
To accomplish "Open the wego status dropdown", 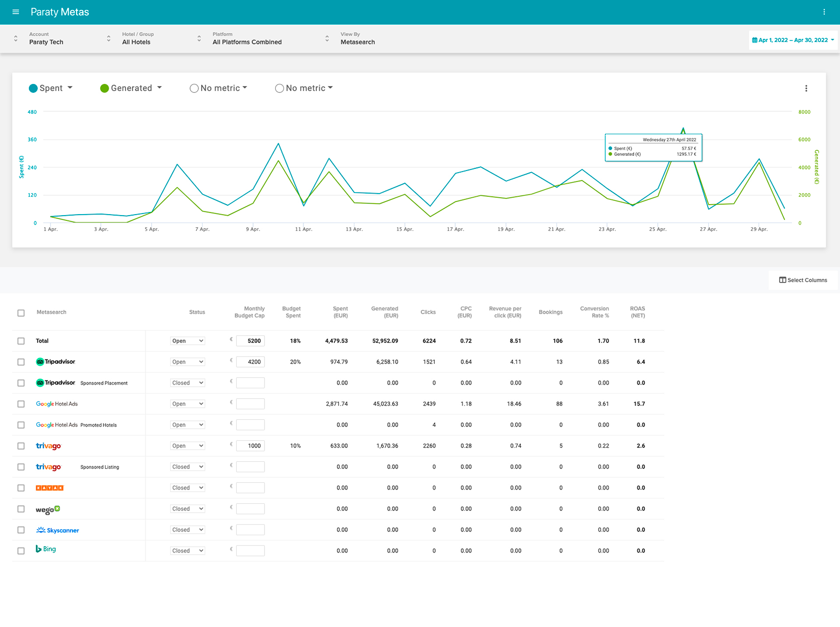I will pos(187,509).
